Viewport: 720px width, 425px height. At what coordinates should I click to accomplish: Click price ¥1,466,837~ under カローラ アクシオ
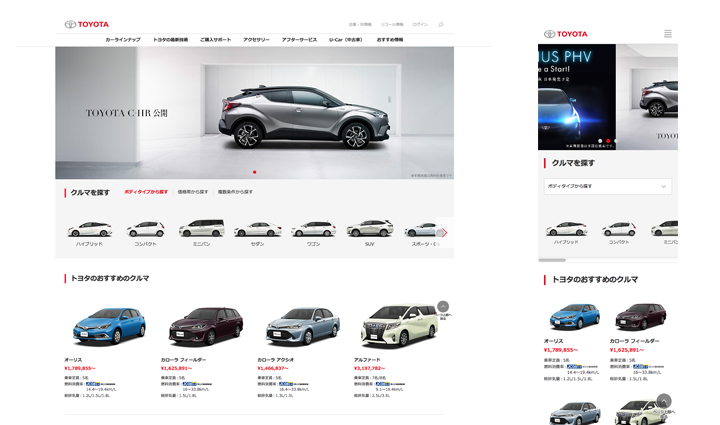[273, 368]
